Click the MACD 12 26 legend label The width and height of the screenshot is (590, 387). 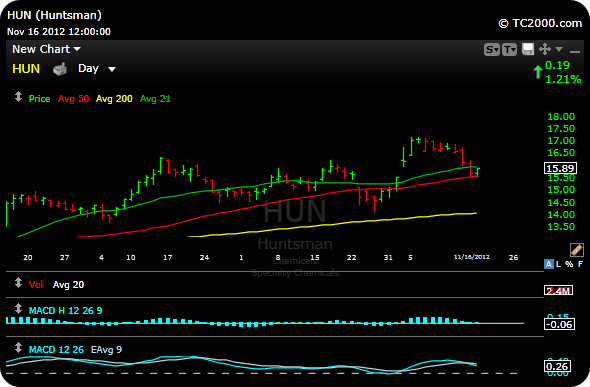pyautogui.click(x=56, y=350)
